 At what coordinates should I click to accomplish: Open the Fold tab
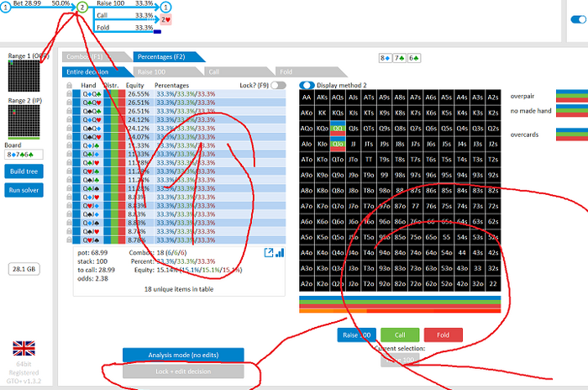click(307, 71)
